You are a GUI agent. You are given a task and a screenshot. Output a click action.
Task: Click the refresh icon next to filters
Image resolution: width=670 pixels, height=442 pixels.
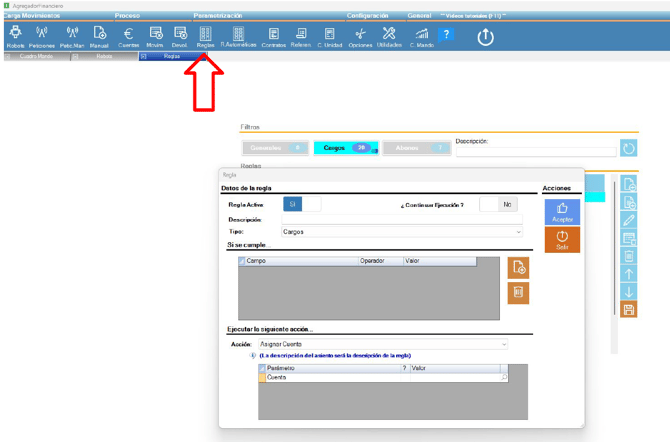pos(628,148)
